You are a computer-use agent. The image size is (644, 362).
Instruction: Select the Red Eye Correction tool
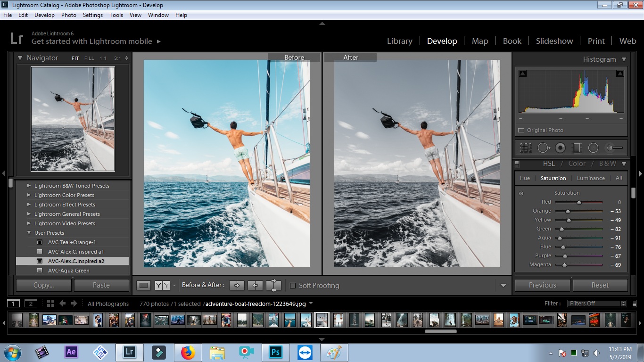tap(560, 148)
